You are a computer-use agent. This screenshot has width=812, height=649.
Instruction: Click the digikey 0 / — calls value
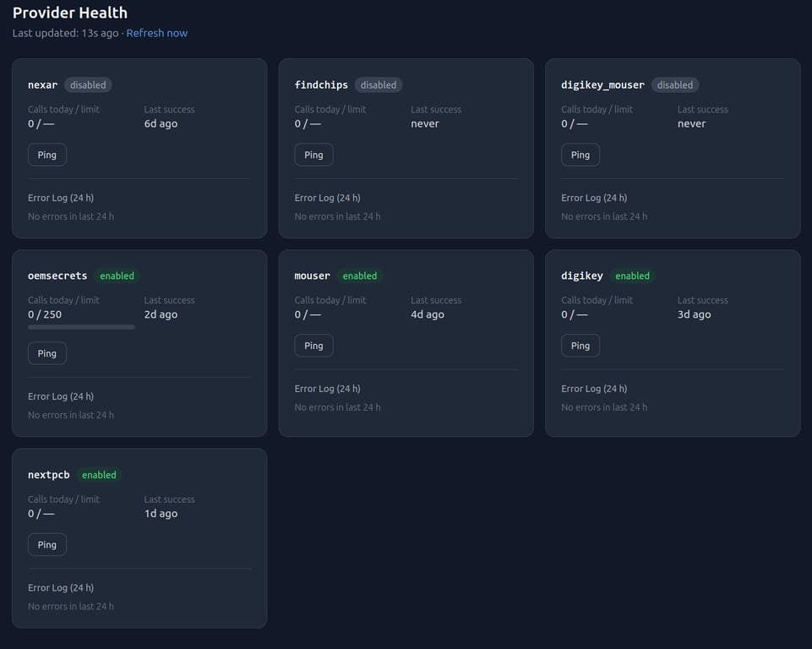click(x=575, y=314)
